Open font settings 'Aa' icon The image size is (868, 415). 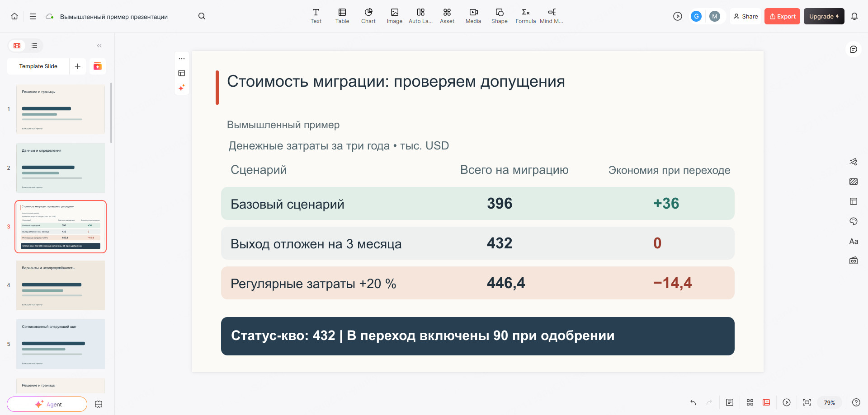(854, 241)
